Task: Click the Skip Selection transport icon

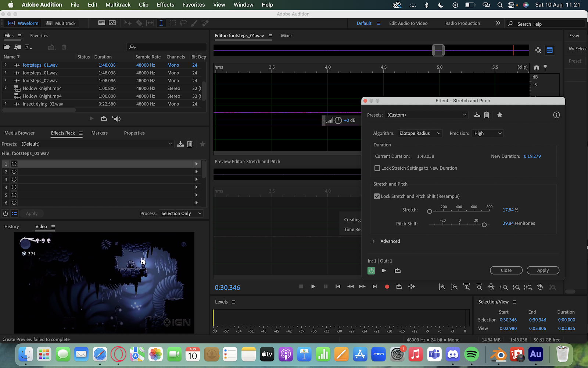Action: click(412, 287)
